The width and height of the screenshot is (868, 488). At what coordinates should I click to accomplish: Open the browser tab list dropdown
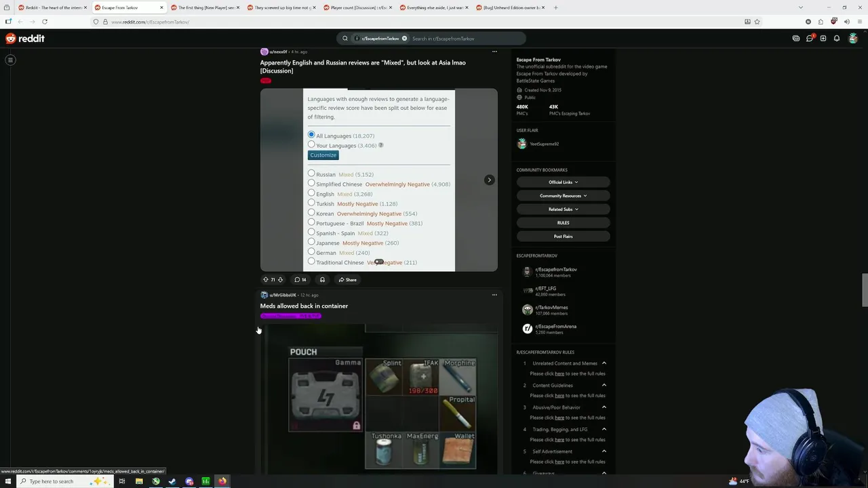[801, 7]
